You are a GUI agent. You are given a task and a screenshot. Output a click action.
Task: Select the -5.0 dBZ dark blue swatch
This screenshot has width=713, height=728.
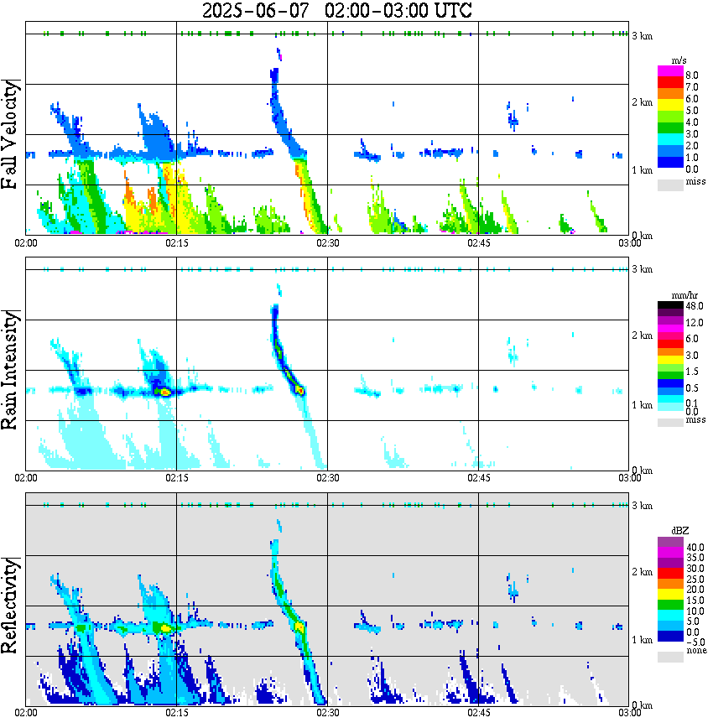click(670, 637)
